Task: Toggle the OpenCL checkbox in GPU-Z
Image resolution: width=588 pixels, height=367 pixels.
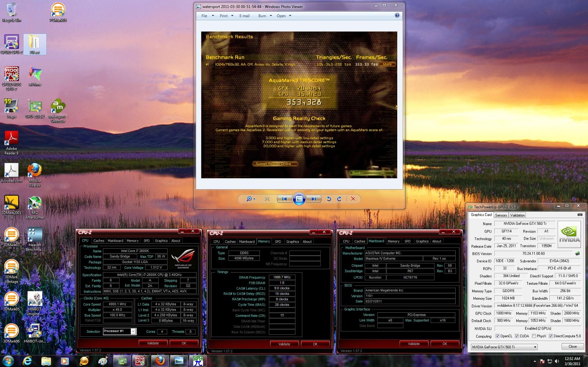Action: (497, 336)
